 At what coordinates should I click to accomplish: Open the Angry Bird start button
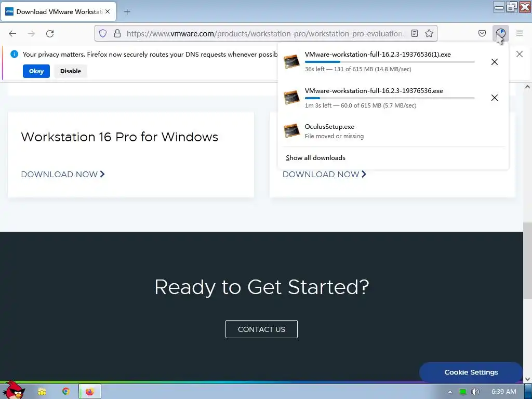[14, 391]
